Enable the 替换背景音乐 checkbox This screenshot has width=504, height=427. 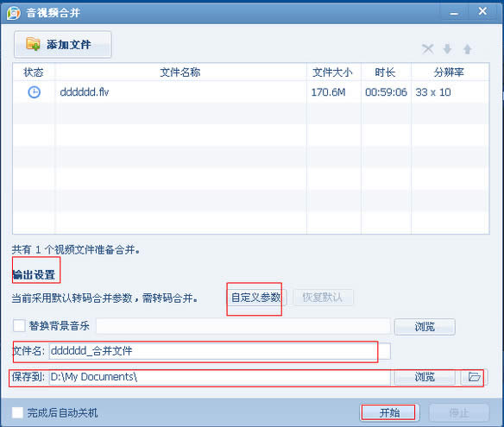tap(19, 326)
